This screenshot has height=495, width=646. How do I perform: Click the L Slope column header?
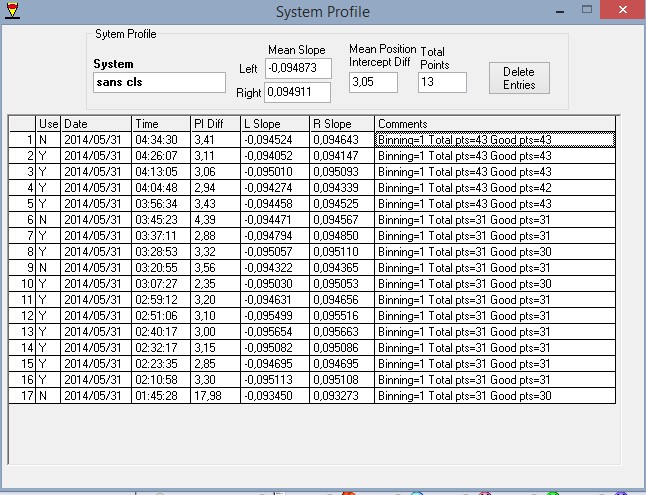(x=275, y=124)
